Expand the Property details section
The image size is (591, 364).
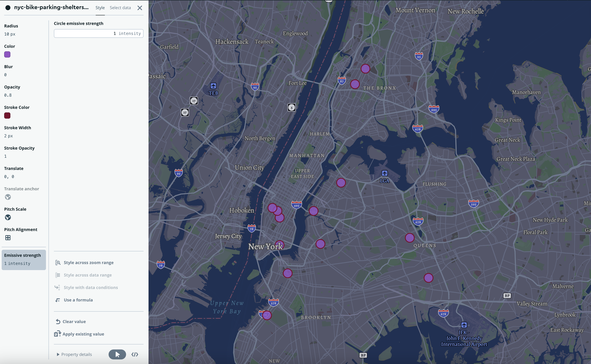point(74,354)
